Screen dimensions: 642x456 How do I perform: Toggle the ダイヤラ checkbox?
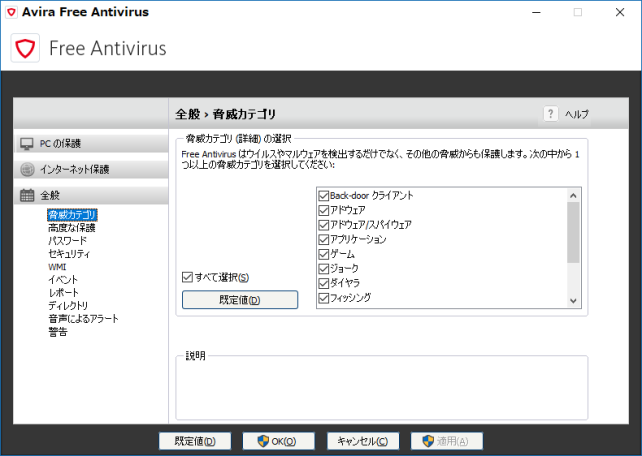tap(323, 283)
